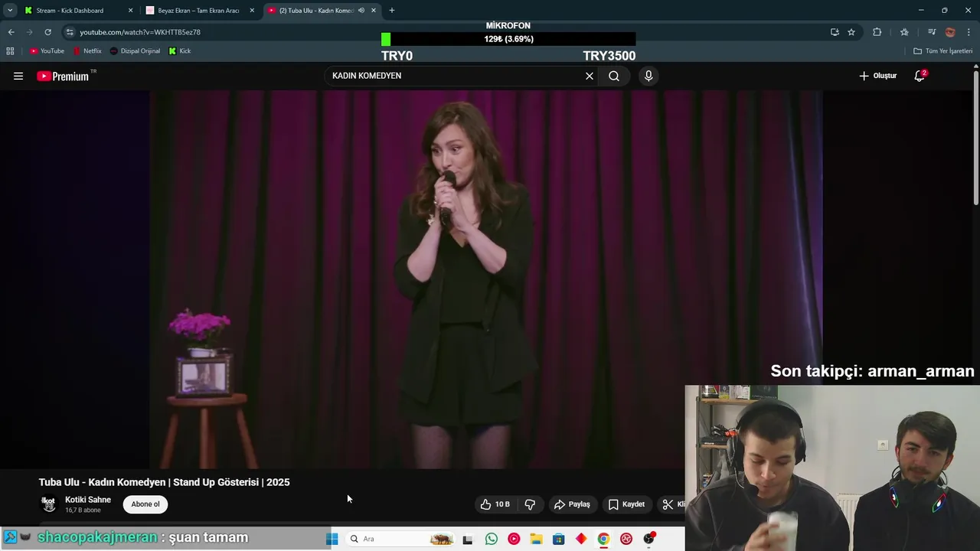This screenshot has height=551, width=980.
Task: Open Dizipal Orijinal bookmark
Action: (x=135, y=51)
